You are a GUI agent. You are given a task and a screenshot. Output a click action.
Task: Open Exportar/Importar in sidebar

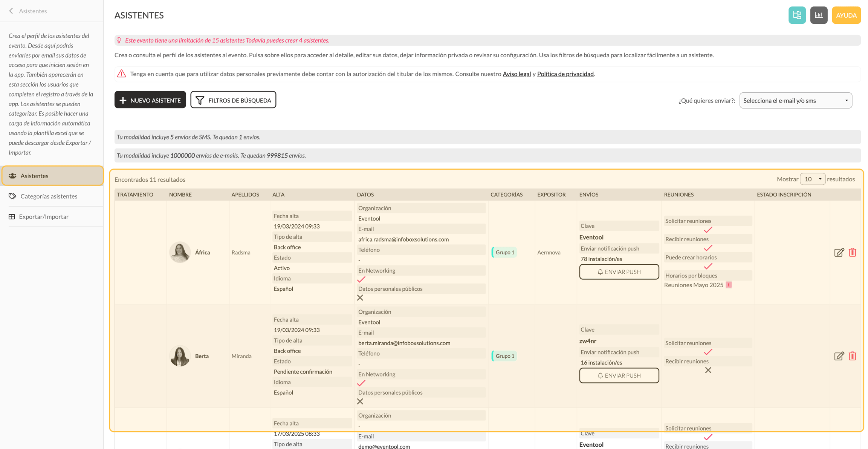click(44, 217)
